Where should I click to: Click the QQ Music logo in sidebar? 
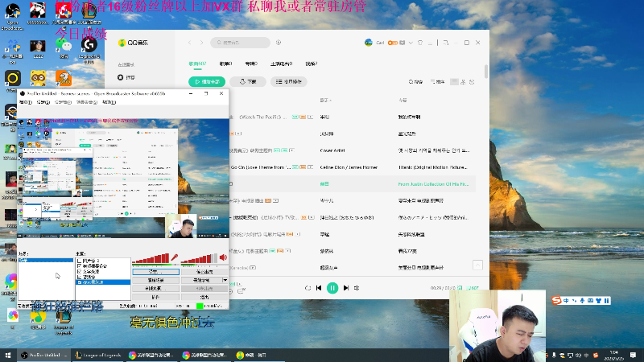[x=133, y=43]
